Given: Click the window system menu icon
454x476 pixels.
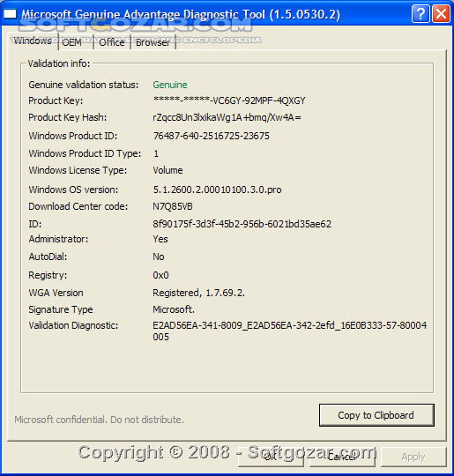Looking at the screenshot, I should 10,14.
